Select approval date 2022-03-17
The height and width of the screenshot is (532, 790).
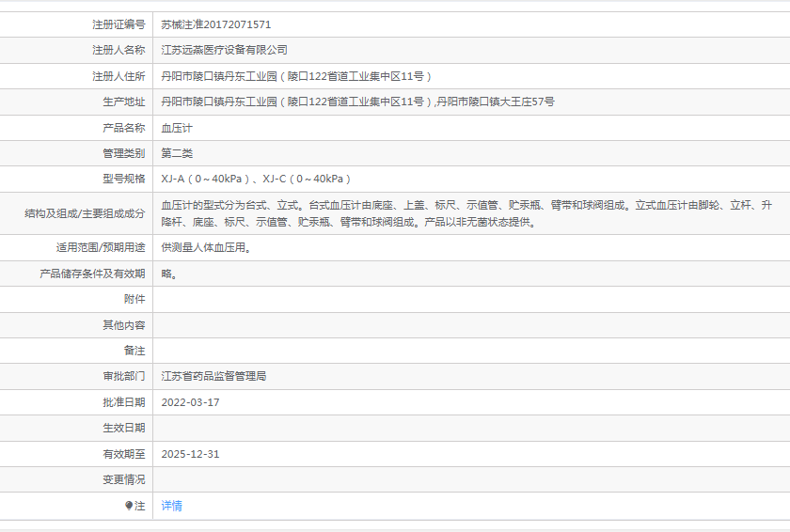click(x=190, y=402)
